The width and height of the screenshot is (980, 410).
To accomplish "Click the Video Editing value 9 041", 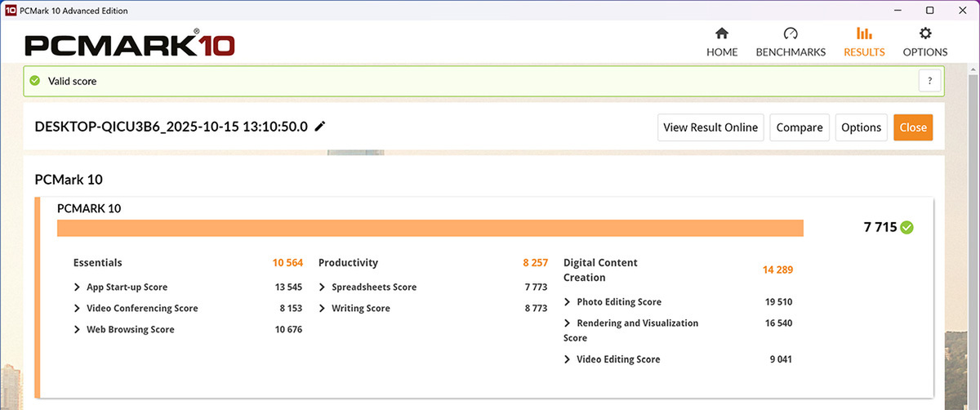I will click(781, 359).
